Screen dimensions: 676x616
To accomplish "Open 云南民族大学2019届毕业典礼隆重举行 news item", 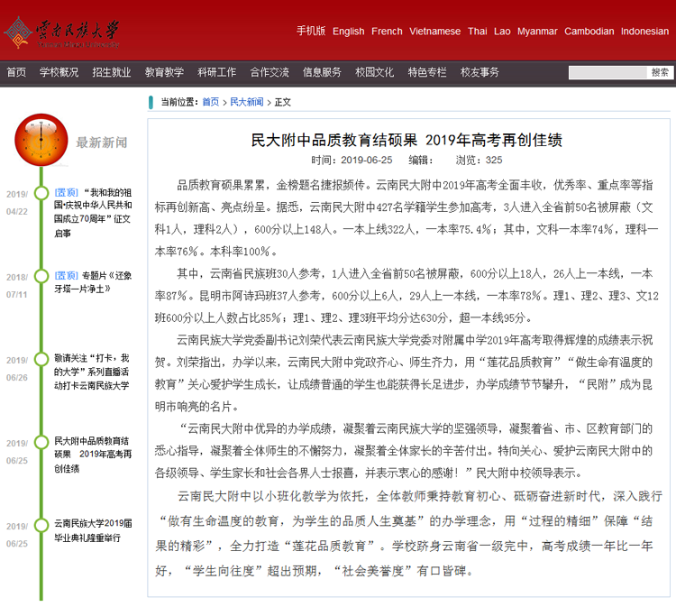I will [93, 530].
